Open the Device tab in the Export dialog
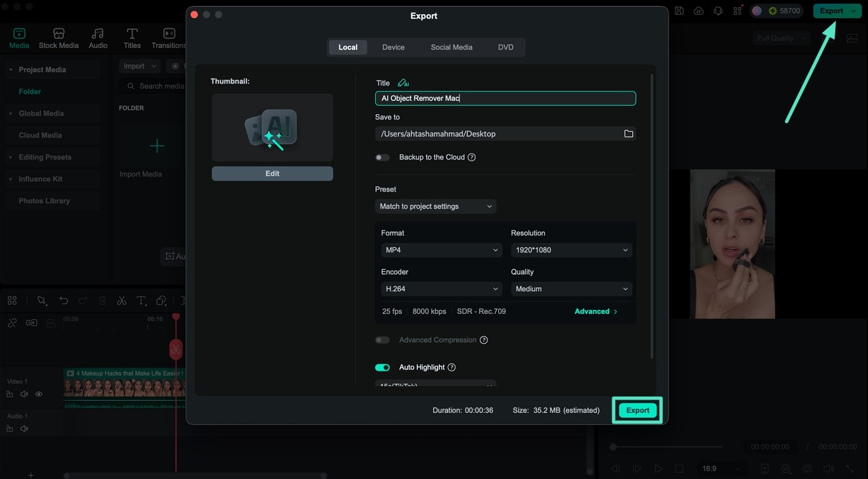 pos(393,47)
